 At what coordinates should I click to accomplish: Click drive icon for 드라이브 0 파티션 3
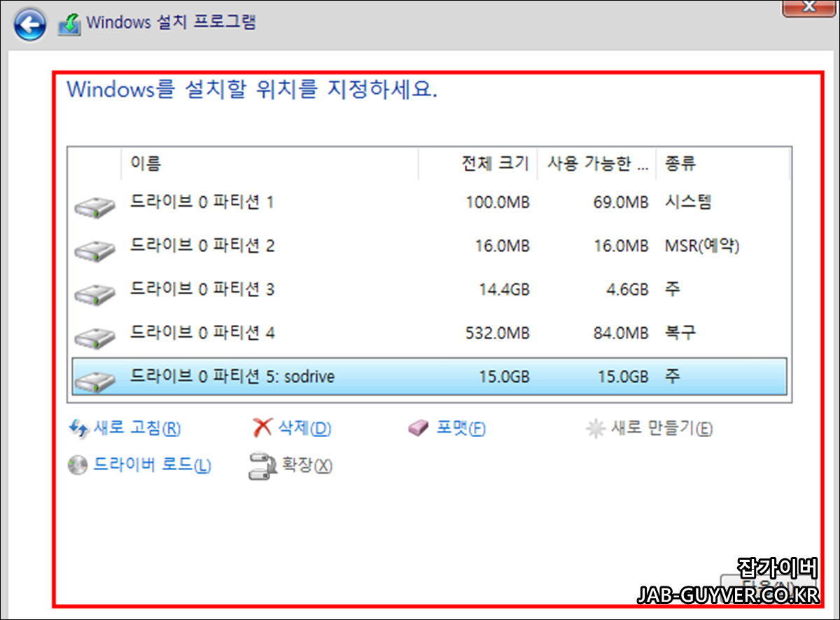[94, 293]
